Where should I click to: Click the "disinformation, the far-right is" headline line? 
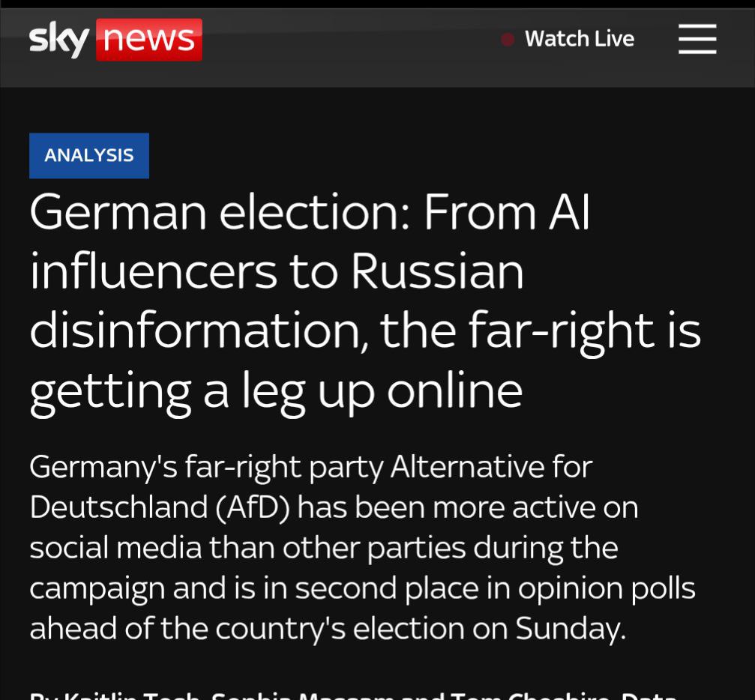[365, 332]
